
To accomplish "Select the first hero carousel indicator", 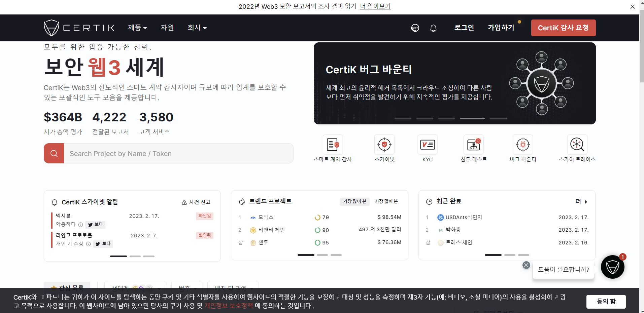I will pos(403,118).
